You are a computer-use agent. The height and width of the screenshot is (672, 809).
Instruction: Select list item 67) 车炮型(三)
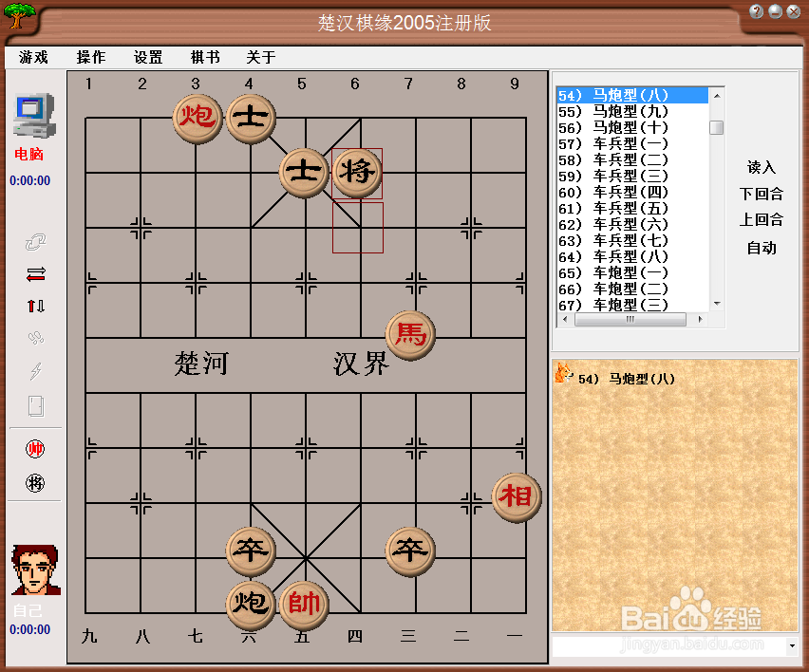(632, 306)
